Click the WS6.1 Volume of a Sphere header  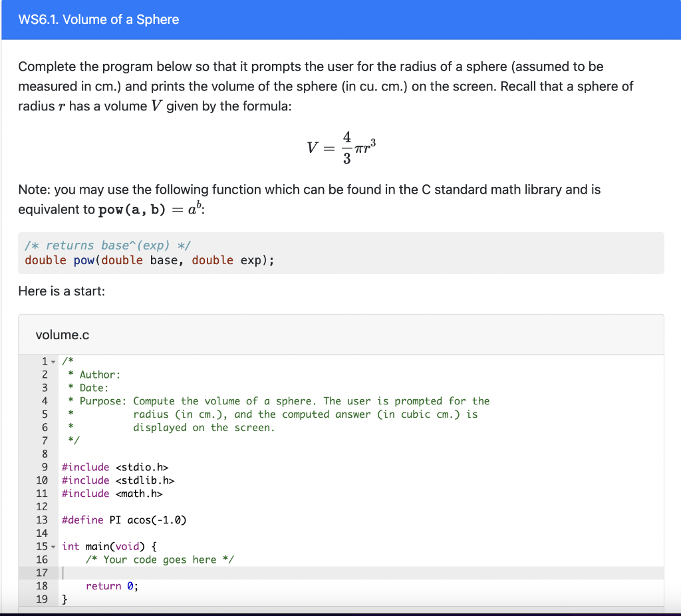coord(98,20)
